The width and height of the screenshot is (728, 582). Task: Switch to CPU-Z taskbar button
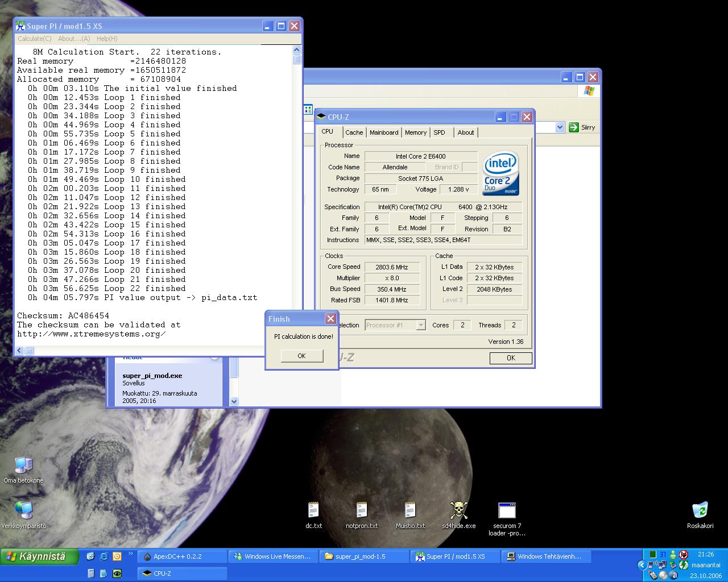[x=181, y=573]
